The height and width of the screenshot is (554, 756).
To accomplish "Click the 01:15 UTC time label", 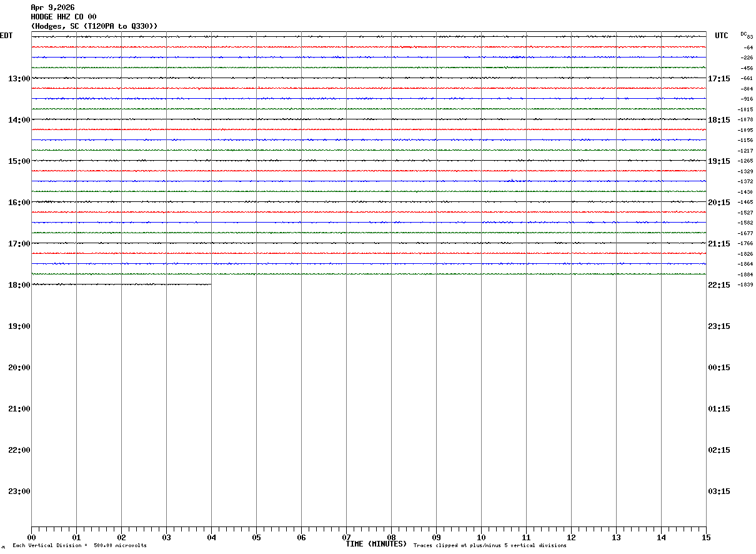I will point(719,409).
